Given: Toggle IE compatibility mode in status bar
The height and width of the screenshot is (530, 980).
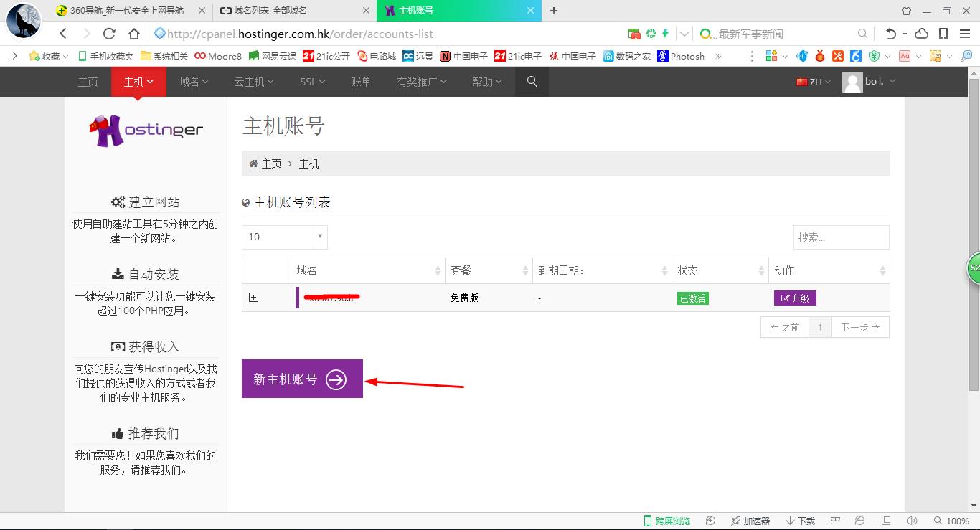Looking at the screenshot, I should [859, 521].
